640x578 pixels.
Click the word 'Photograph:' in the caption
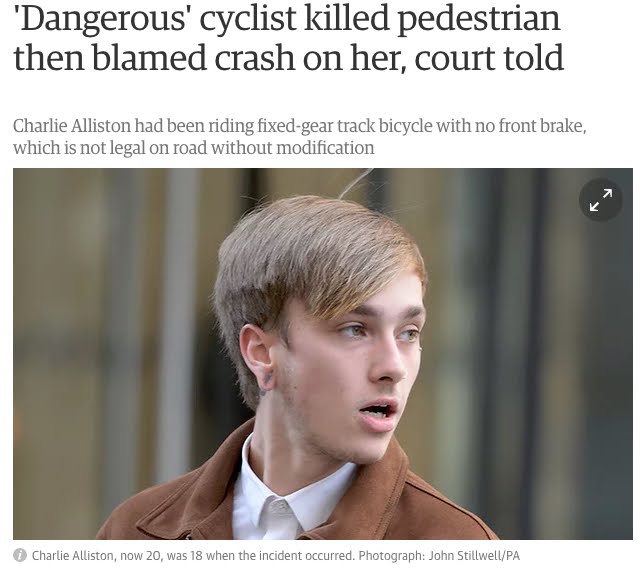392,556
